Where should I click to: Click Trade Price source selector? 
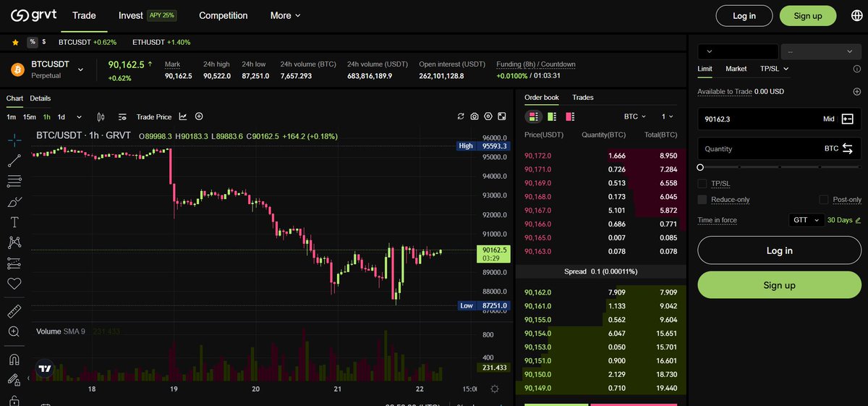tap(154, 117)
